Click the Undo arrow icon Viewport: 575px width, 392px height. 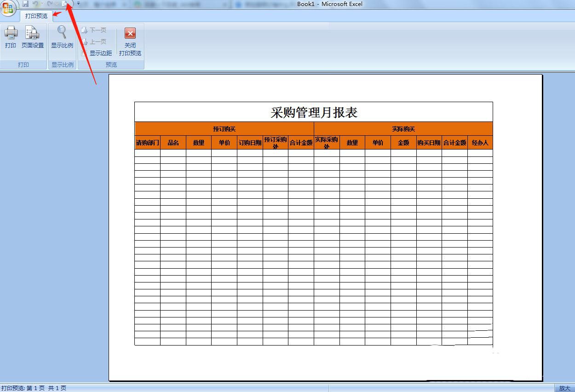click(35, 4)
